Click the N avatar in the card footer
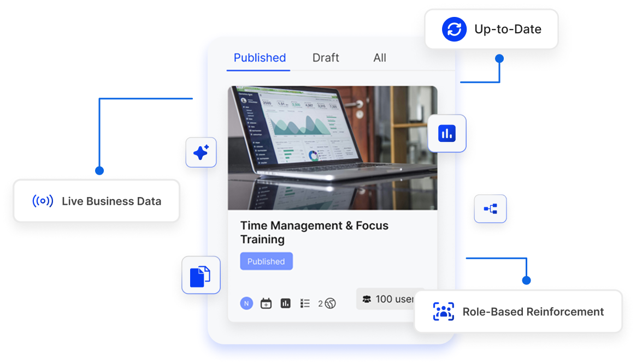Viewport: 636px width, 364px height. click(246, 303)
